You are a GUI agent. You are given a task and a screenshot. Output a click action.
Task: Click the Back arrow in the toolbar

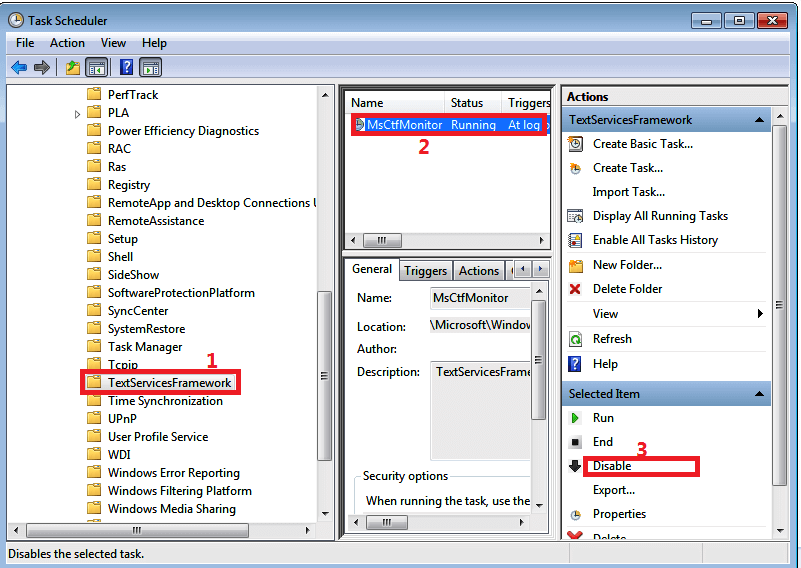pos(18,67)
